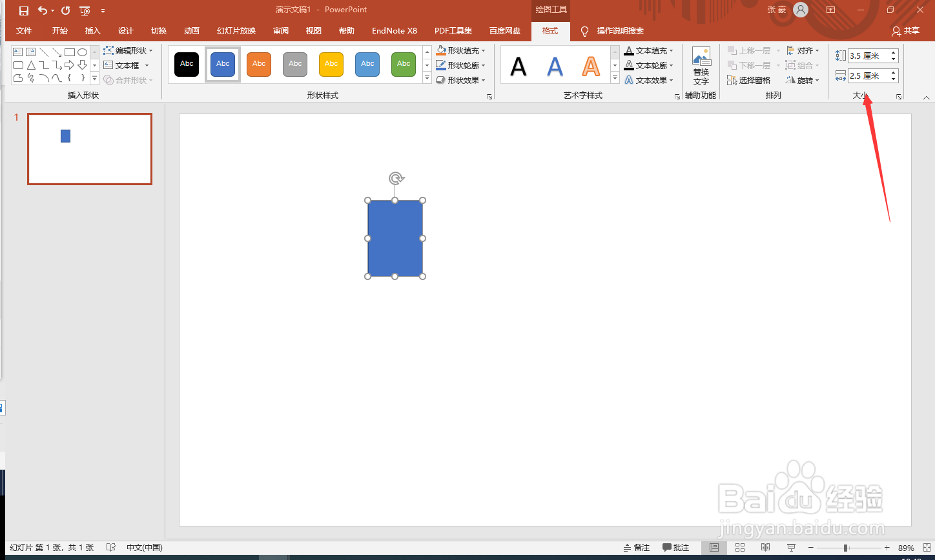Select the oval shape in the shapes gallery
Image resolution: width=935 pixels, height=560 pixels.
[x=82, y=52]
